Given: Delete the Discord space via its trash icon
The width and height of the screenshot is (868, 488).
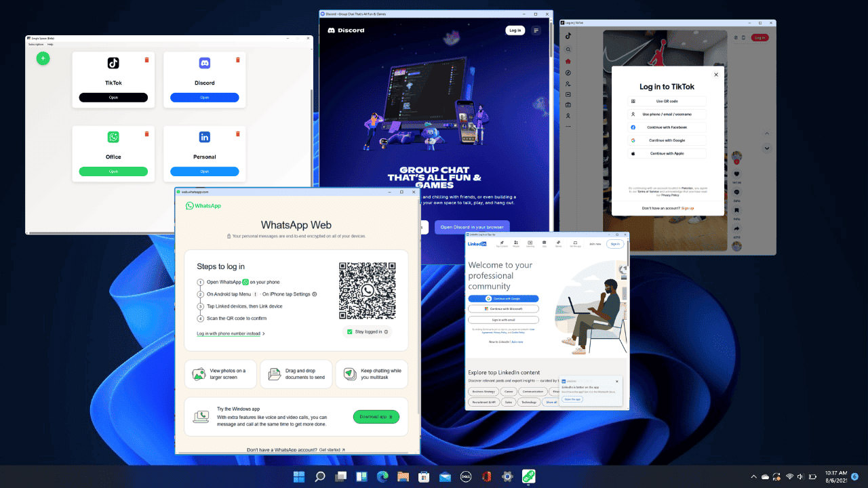Looking at the screenshot, I should [237, 60].
